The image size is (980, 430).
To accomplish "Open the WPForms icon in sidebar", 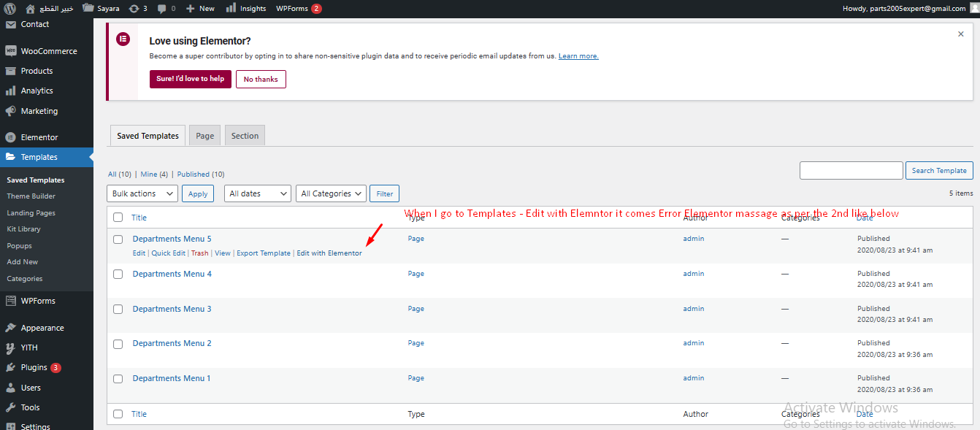I will (x=10, y=301).
